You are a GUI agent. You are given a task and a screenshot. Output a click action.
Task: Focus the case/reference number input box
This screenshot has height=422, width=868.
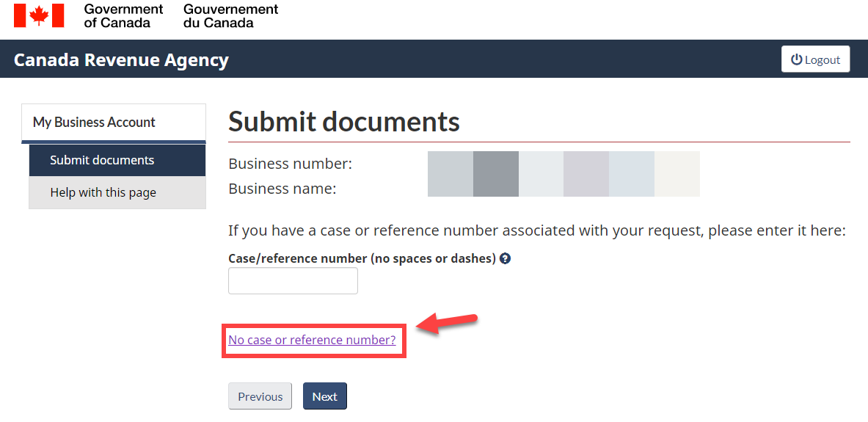click(293, 281)
